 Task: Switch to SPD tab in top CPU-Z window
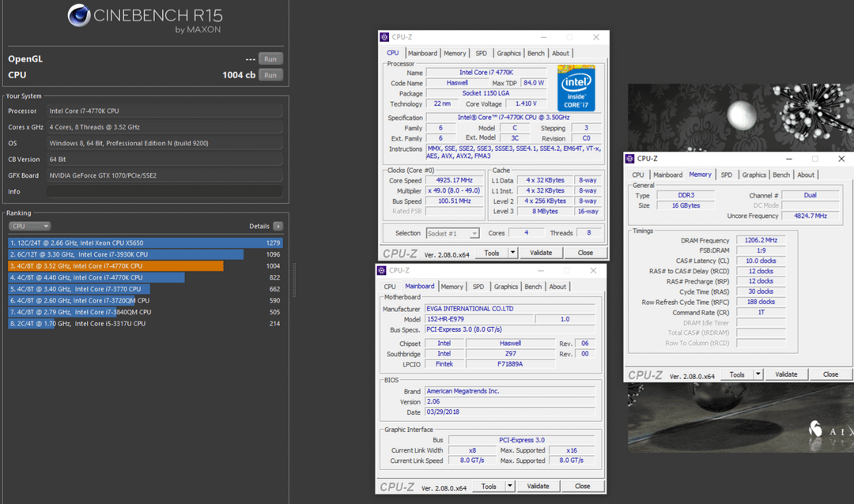click(x=481, y=54)
